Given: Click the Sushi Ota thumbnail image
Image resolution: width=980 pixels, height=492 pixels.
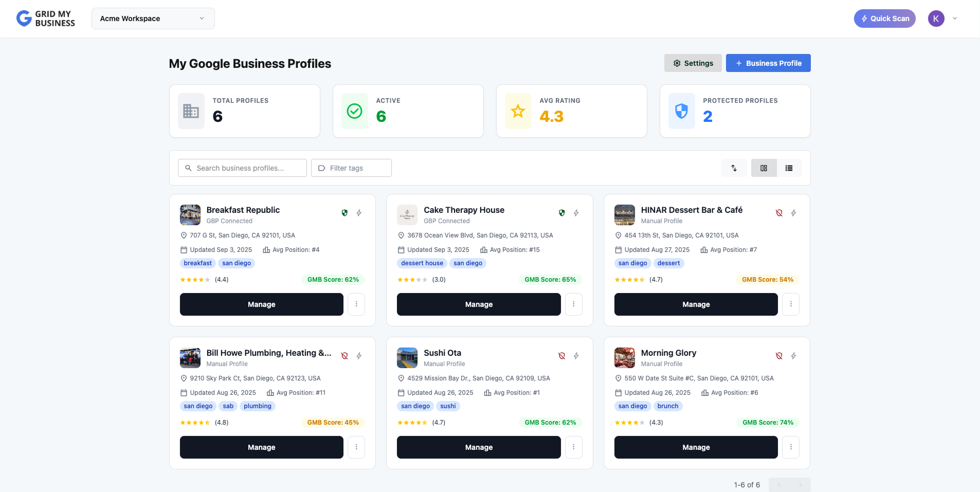Looking at the screenshot, I should pyautogui.click(x=407, y=358).
